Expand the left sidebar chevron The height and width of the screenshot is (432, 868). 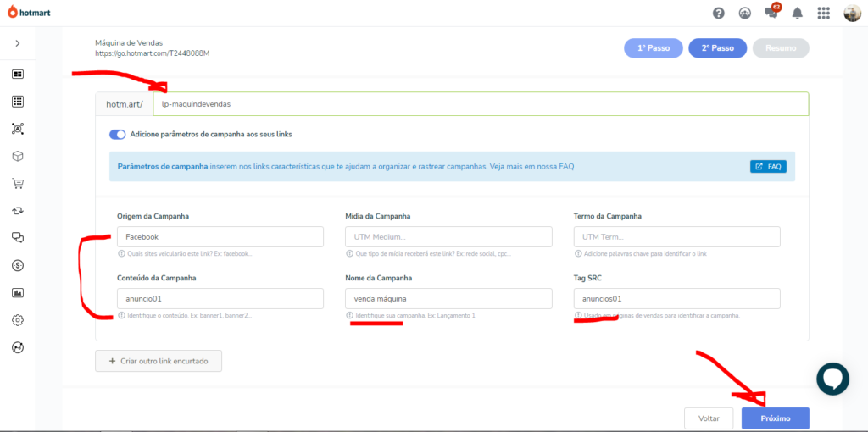pos(18,43)
